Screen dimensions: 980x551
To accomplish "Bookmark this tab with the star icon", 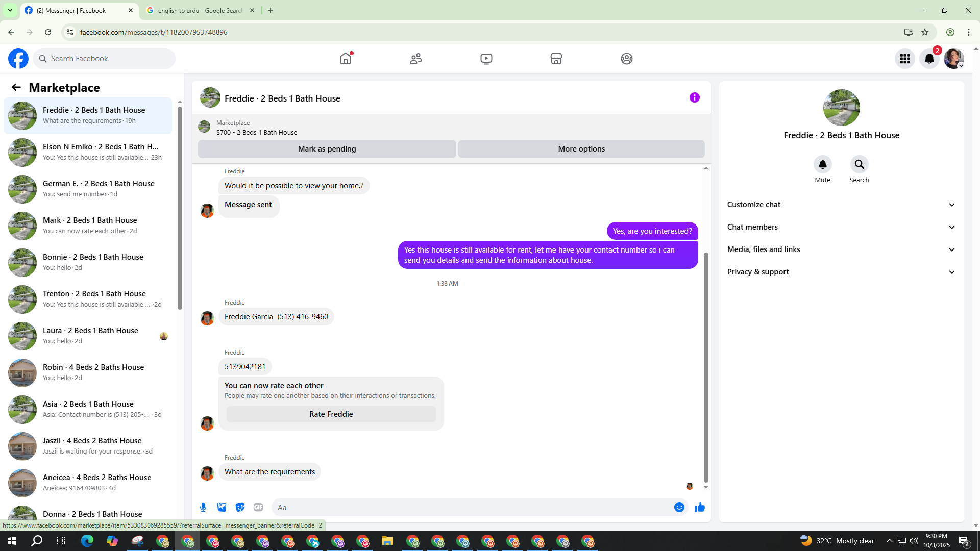I will (925, 32).
